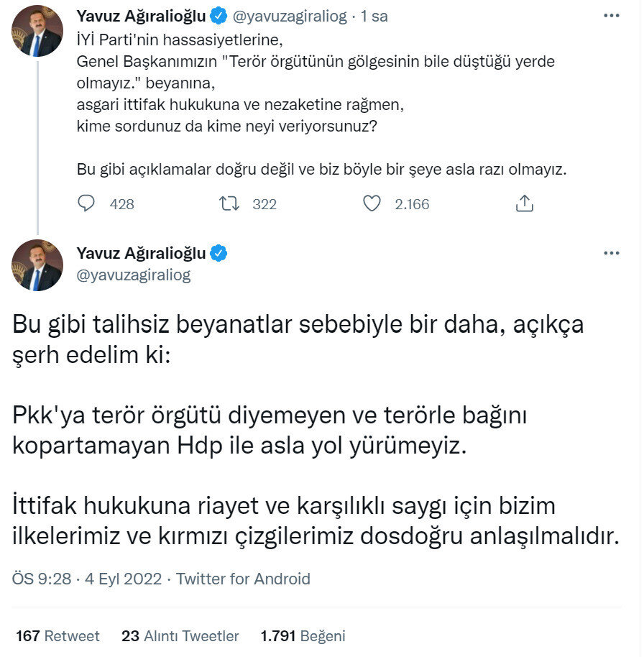Click the verified badge on second tweet
This screenshot has height=657, width=644.
tap(219, 253)
